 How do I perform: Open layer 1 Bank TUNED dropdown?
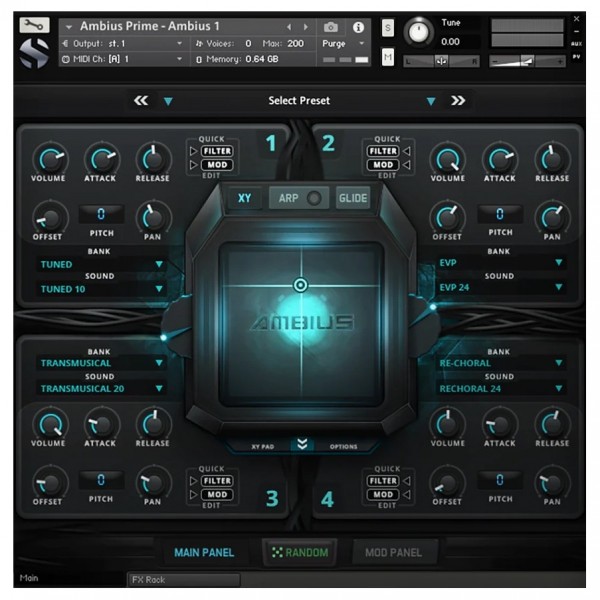point(101,264)
